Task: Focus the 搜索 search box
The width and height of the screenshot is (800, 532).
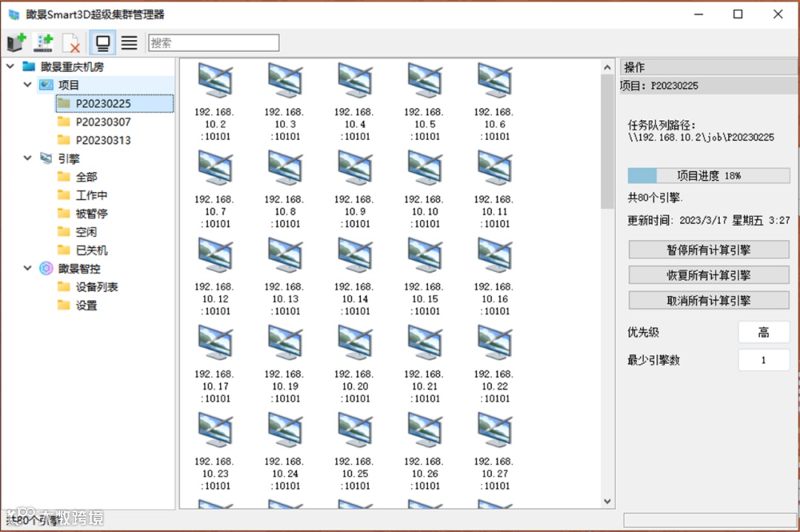Action: pyautogui.click(x=214, y=43)
